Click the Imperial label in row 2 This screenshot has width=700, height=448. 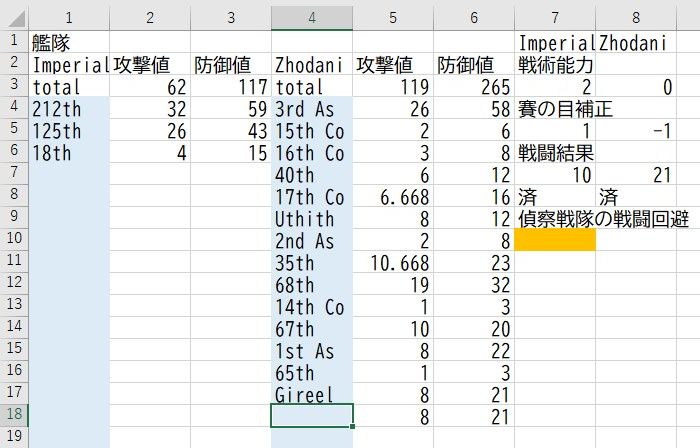point(69,64)
